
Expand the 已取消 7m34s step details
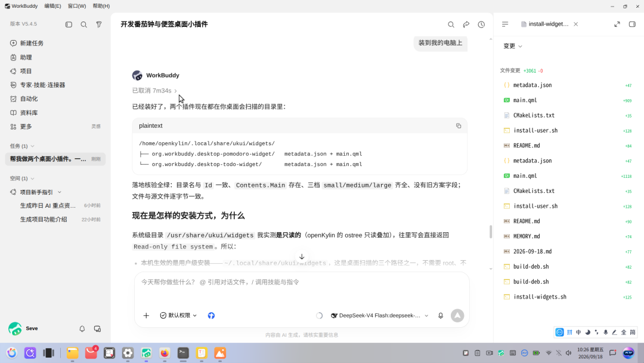154,90
